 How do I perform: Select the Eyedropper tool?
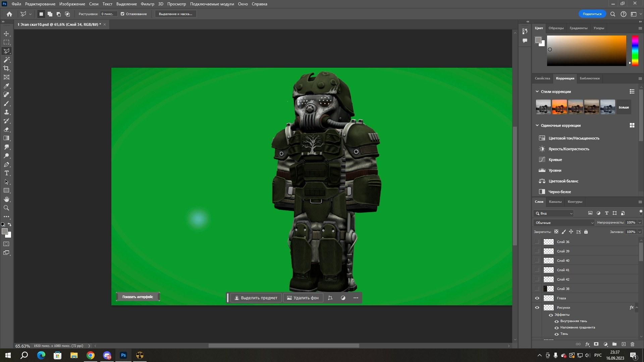click(6, 86)
